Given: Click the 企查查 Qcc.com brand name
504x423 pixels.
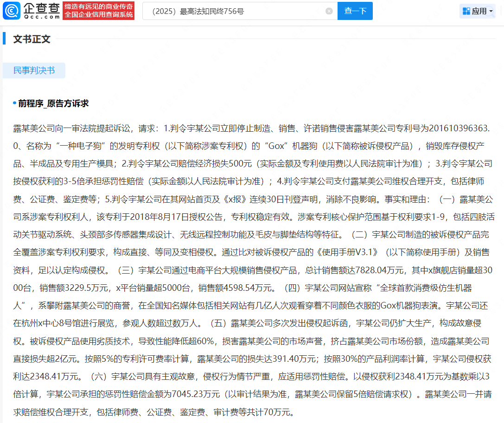Looking at the screenshot, I should pos(42,11).
